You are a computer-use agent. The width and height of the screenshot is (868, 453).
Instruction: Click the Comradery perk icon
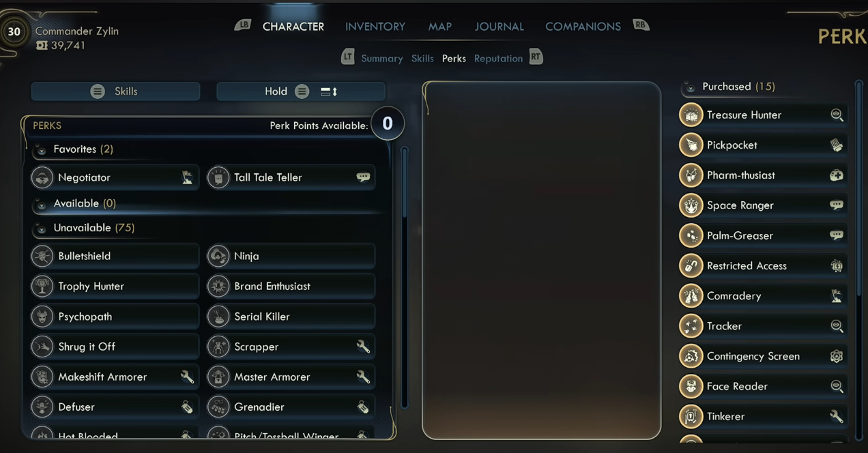pos(691,295)
